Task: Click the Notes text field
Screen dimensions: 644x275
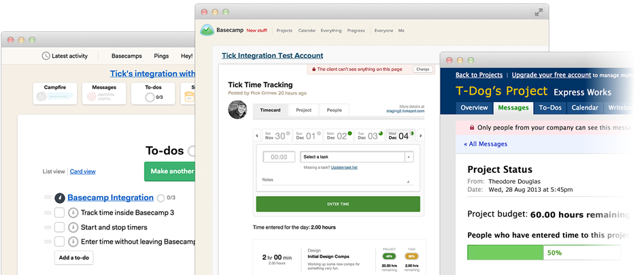Action: click(336, 180)
